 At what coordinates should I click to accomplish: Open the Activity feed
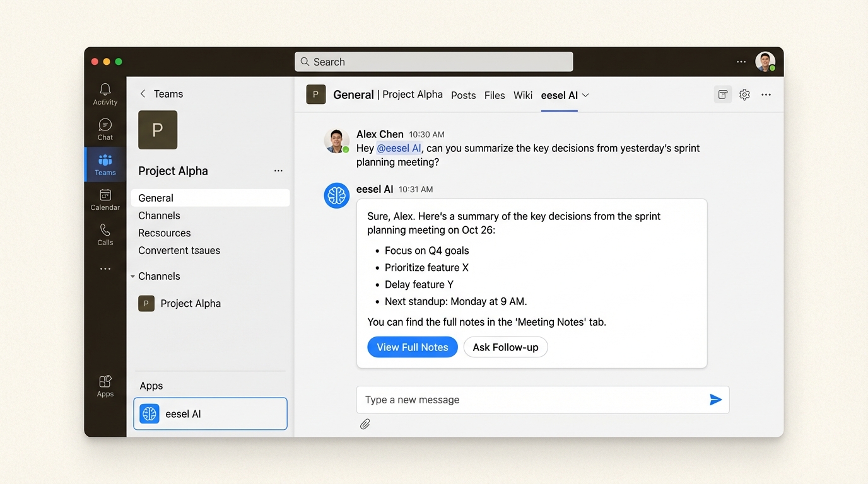[105, 93]
